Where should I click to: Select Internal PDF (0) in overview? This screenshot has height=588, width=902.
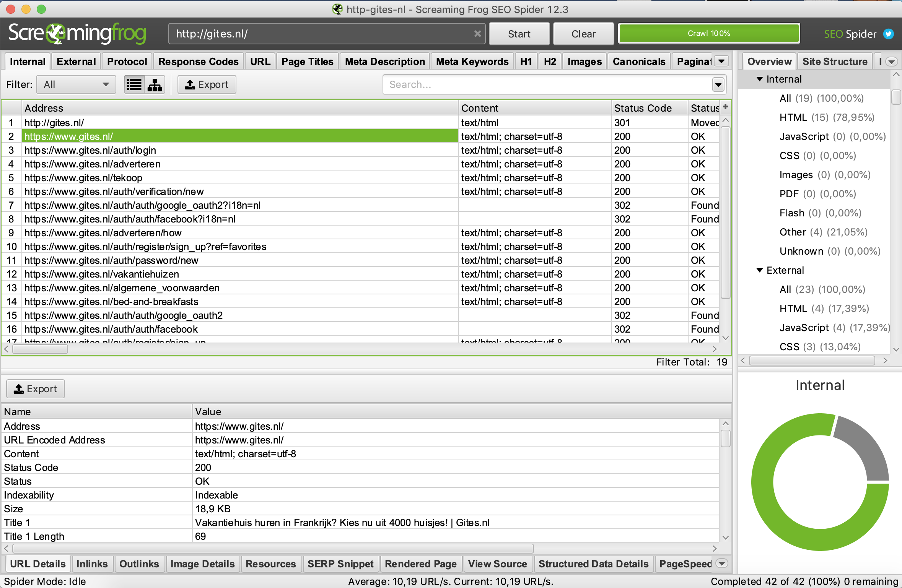click(x=817, y=194)
